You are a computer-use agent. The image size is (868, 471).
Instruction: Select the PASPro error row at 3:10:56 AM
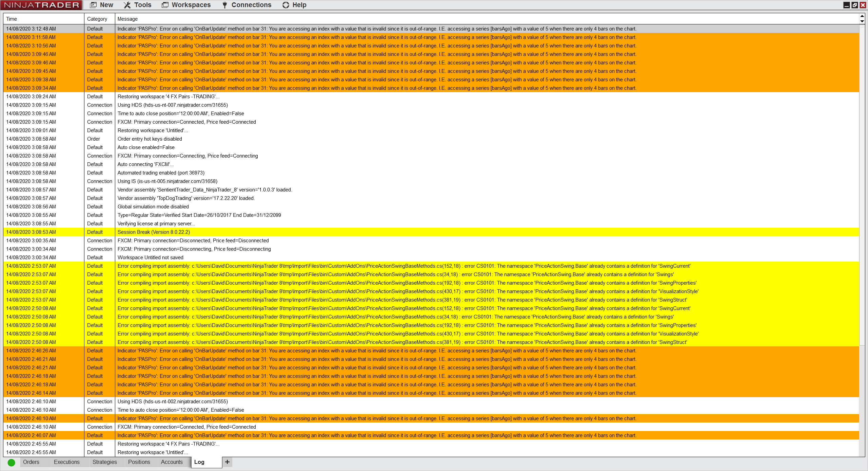431,46
